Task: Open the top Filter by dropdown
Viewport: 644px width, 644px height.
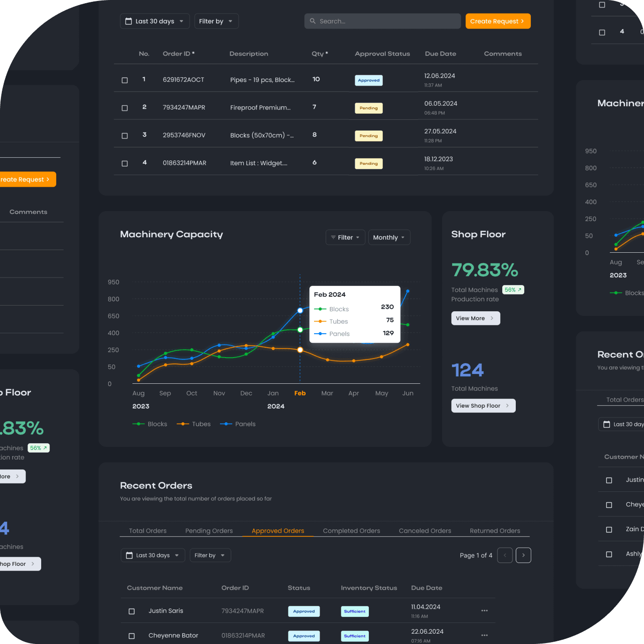Action: click(x=216, y=21)
